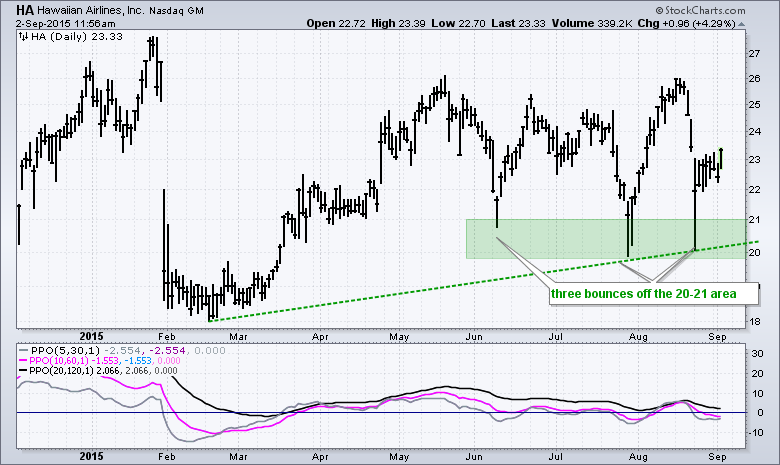Click the 18 price axis label

point(754,322)
